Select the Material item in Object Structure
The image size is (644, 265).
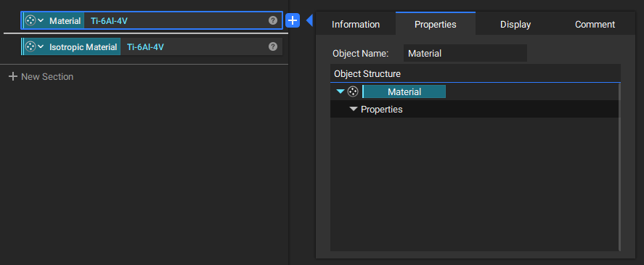click(x=404, y=91)
